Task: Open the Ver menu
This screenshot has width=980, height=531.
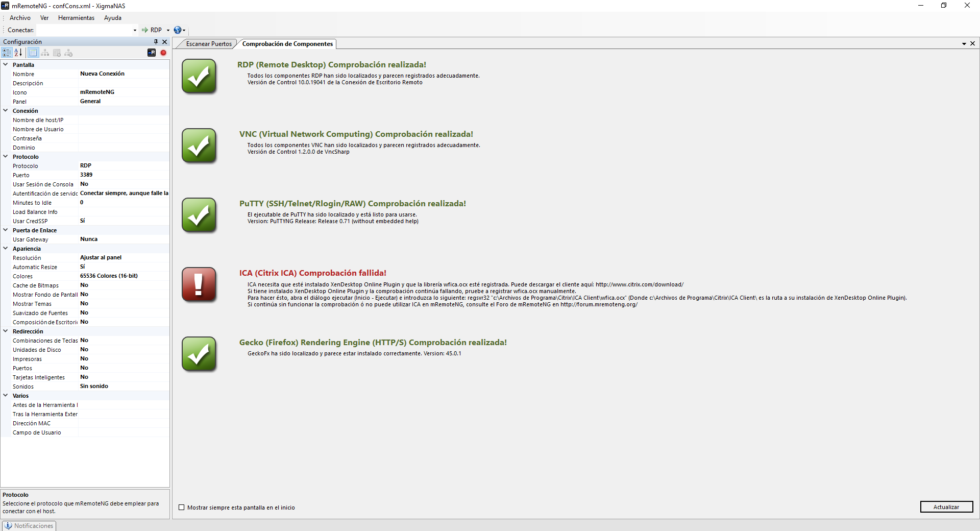Action: [x=44, y=18]
